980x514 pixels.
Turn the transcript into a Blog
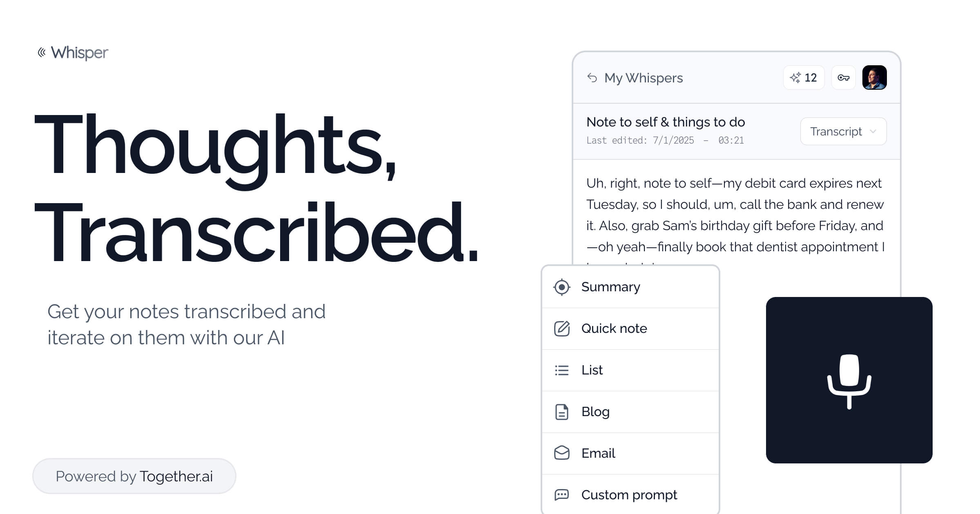(x=595, y=412)
